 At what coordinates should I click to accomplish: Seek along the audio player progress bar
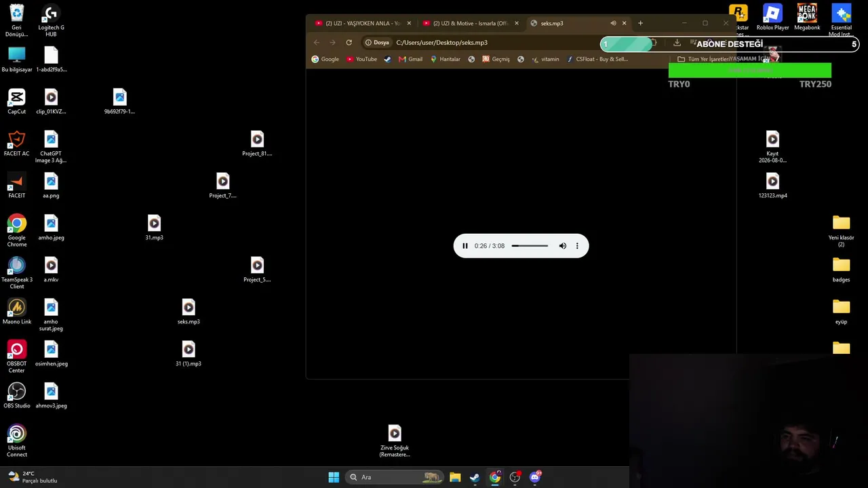click(530, 246)
